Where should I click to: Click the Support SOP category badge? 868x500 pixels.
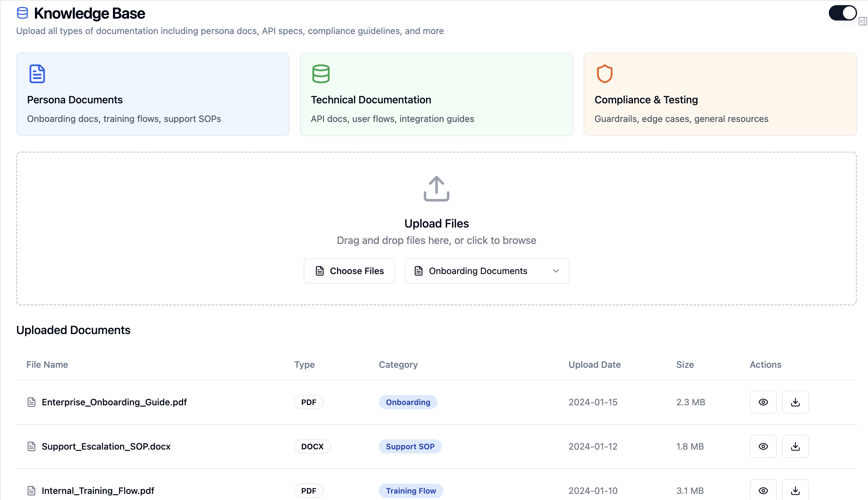pyautogui.click(x=410, y=446)
